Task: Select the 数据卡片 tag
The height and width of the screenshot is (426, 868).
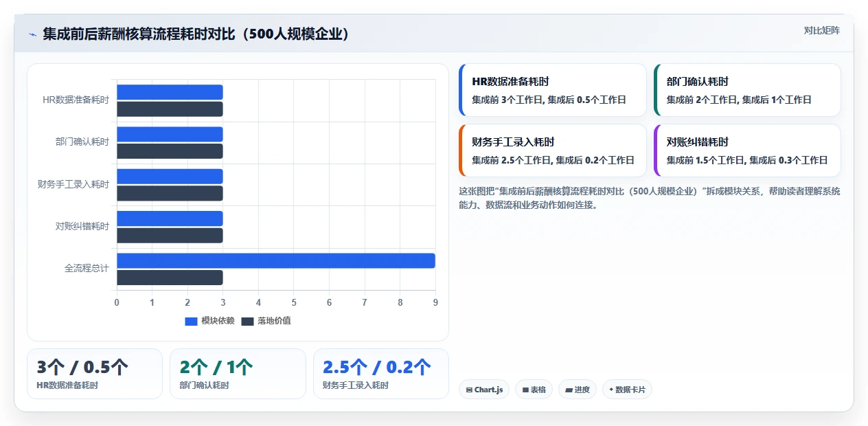Action: click(627, 390)
